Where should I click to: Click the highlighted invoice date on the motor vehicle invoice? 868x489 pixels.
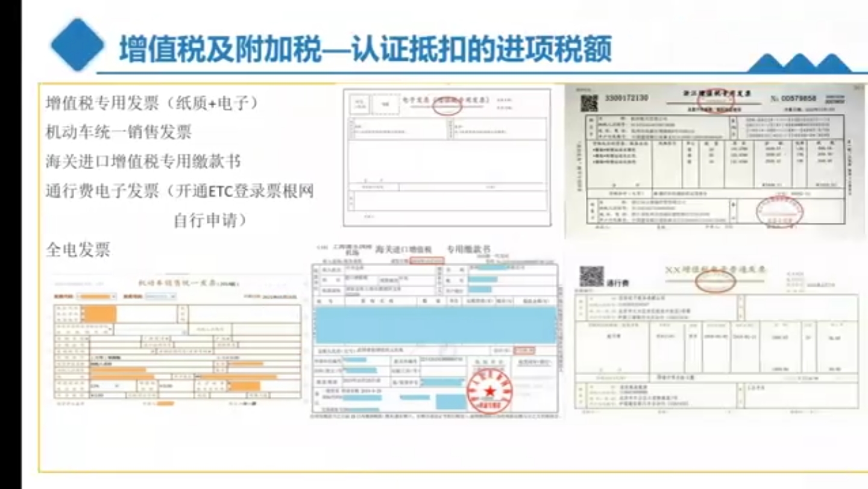(279, 297)
